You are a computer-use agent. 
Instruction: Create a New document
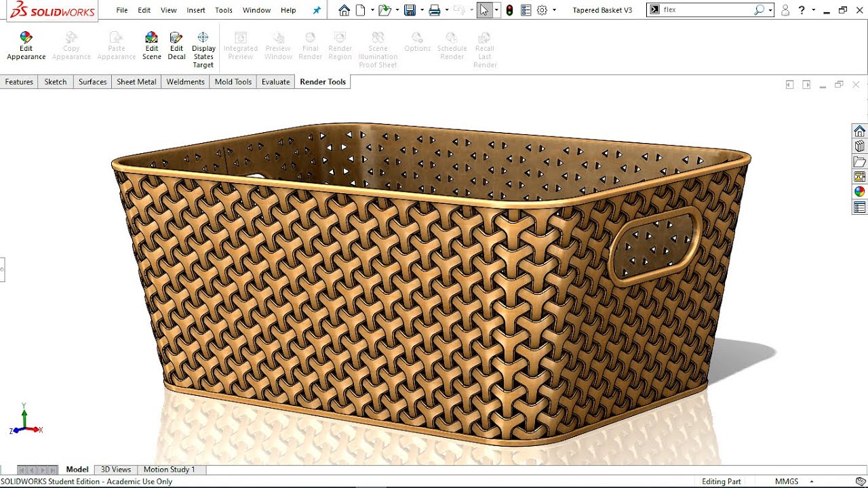click(x=361, y=10)
